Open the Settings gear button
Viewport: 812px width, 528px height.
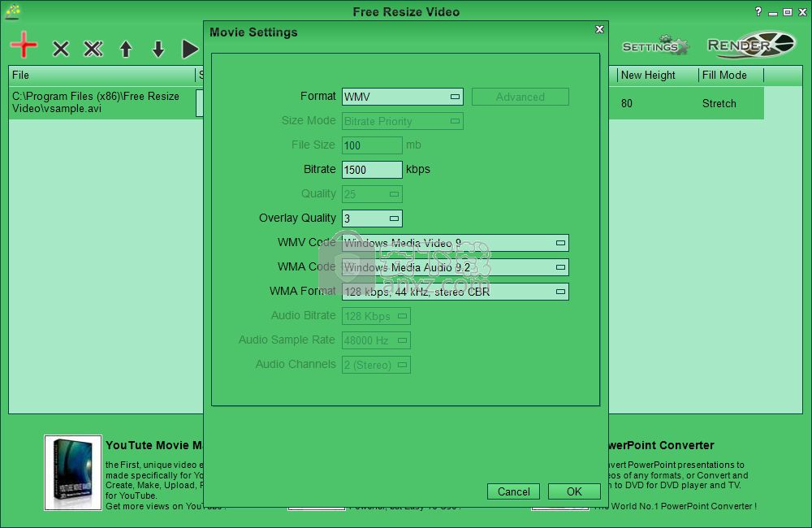click(x=655, y=46)
